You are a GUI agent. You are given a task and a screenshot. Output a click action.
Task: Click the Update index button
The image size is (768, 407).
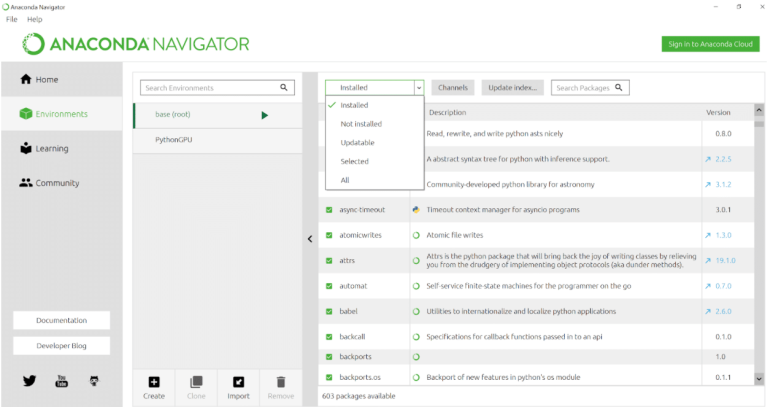click(513, 88)
